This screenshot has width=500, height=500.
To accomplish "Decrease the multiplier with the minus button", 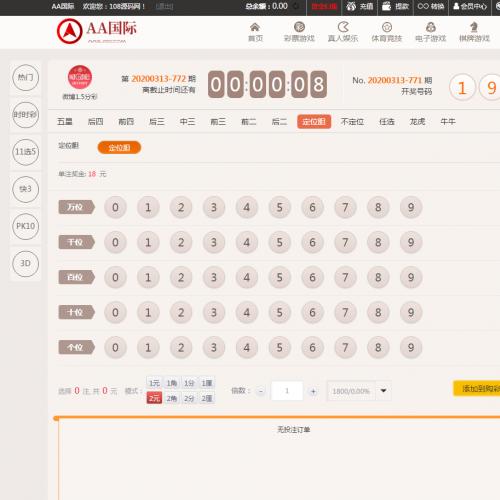I will [261, 391].
